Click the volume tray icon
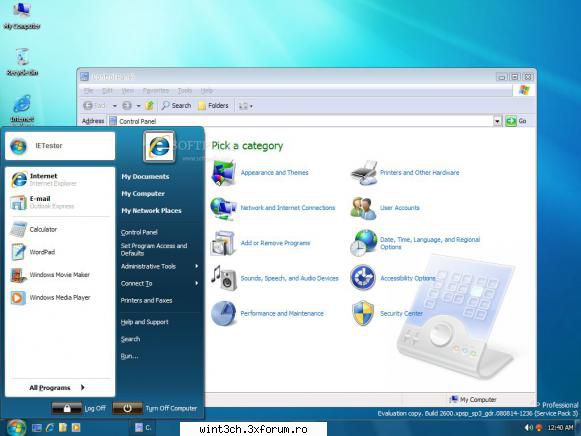 (x=528, y=428)
